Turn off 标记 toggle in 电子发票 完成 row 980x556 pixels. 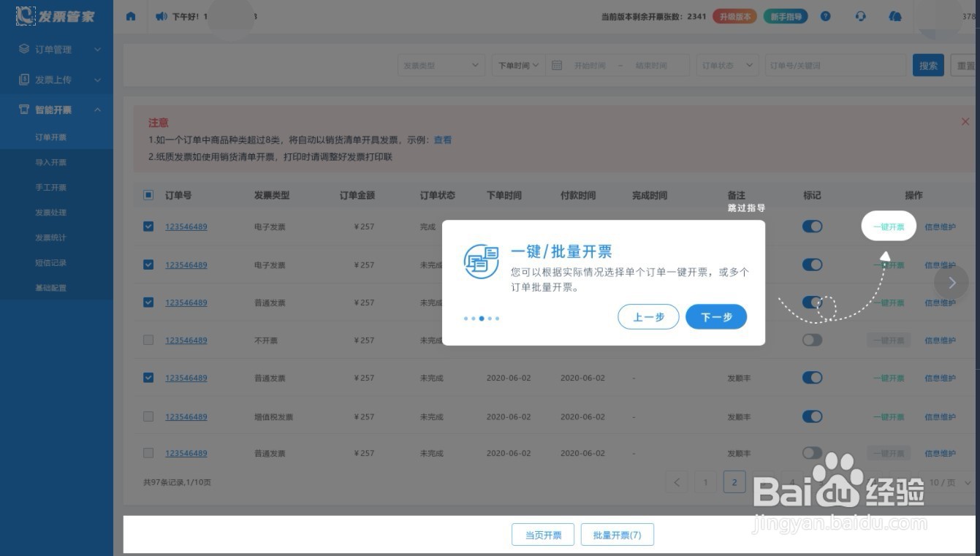812,226
